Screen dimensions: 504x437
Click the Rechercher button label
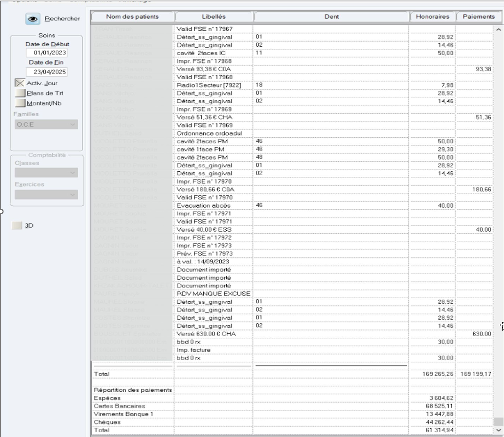tap(62, 19)
